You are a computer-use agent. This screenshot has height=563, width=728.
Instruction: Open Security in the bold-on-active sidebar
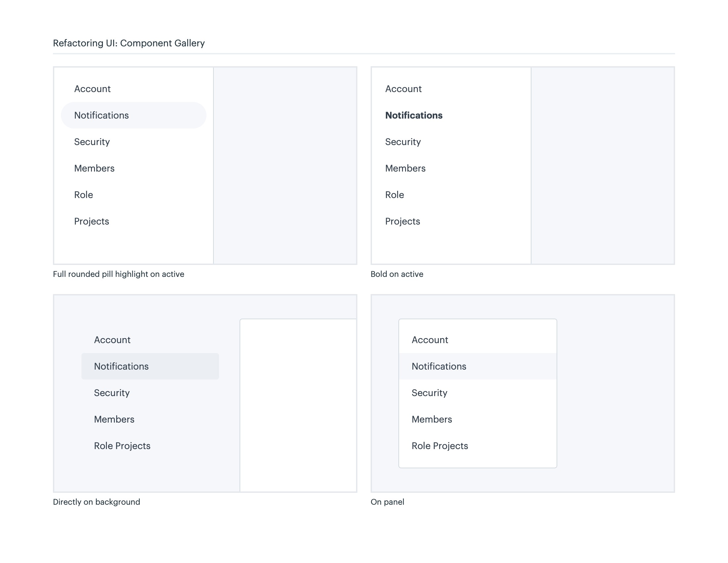coord(403,142)
